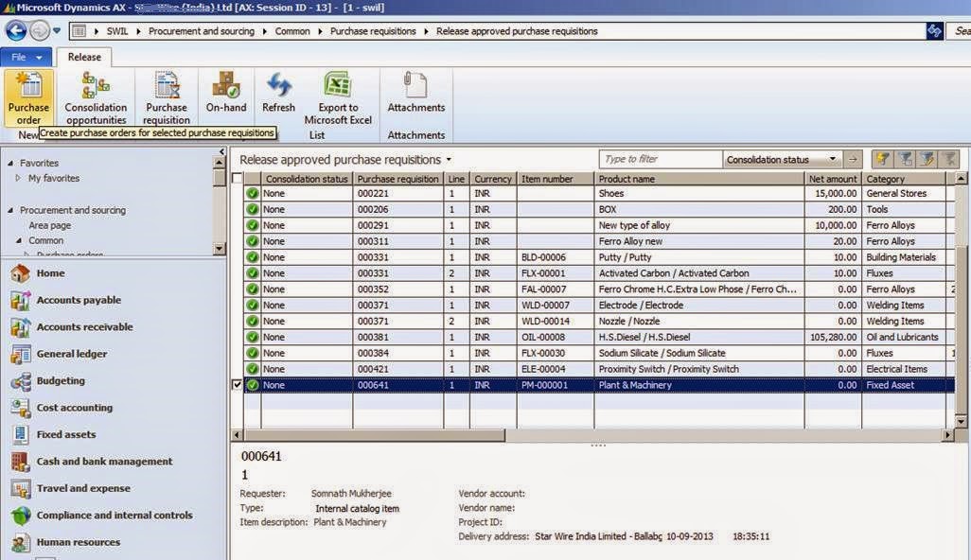Open Consolidation opportunities from the ribbon
The height and width of the screenshot is (560, 971).
(95, 95)
